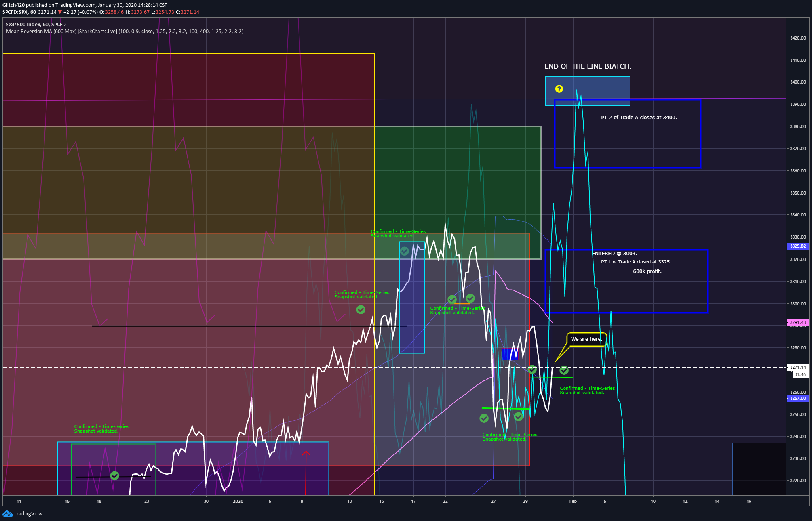Click the 'Confirmed - Time-Series' label above the green box
This screenshot has width=812, height=521.
[101, 429]
